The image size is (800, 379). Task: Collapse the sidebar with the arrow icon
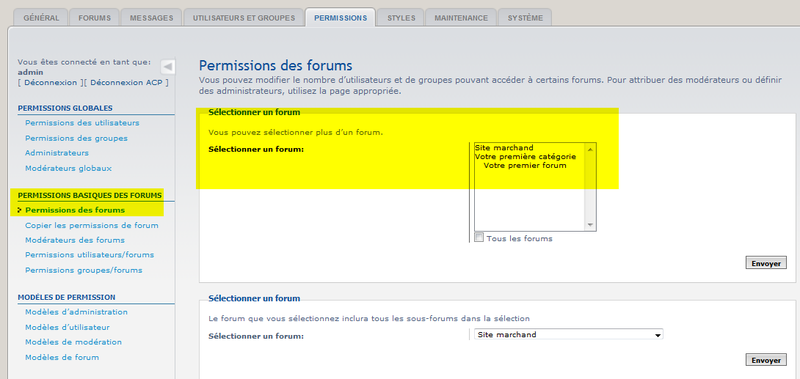(x=168, y=67)
